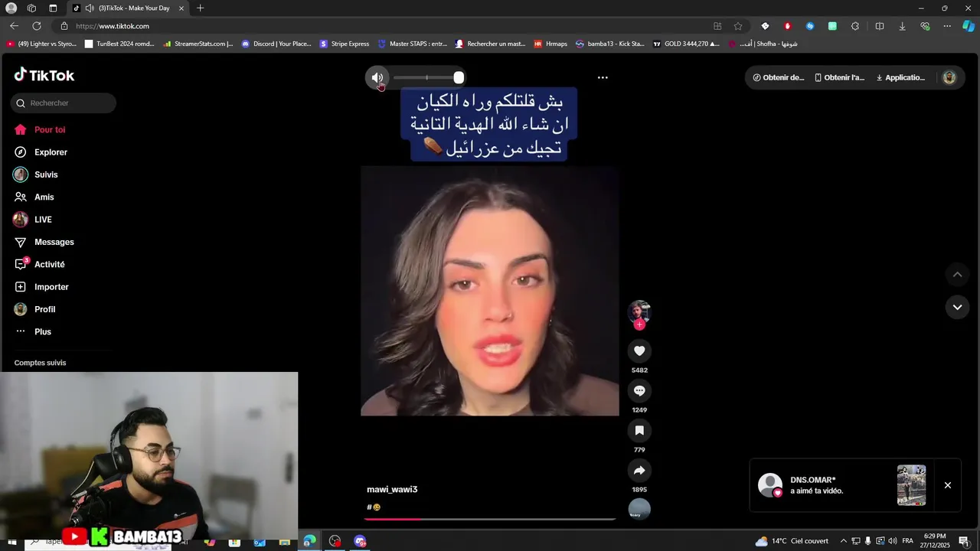Screen dimensions: 980x551
Task: Open Edge from the Windows taskbar
Action: pyautogui.click(x=309, y=541)
